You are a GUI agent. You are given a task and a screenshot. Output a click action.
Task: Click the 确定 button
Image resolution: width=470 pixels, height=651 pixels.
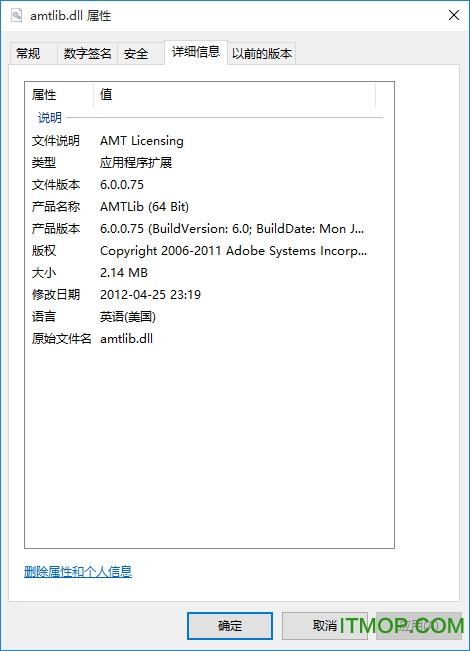click(230, 625)
